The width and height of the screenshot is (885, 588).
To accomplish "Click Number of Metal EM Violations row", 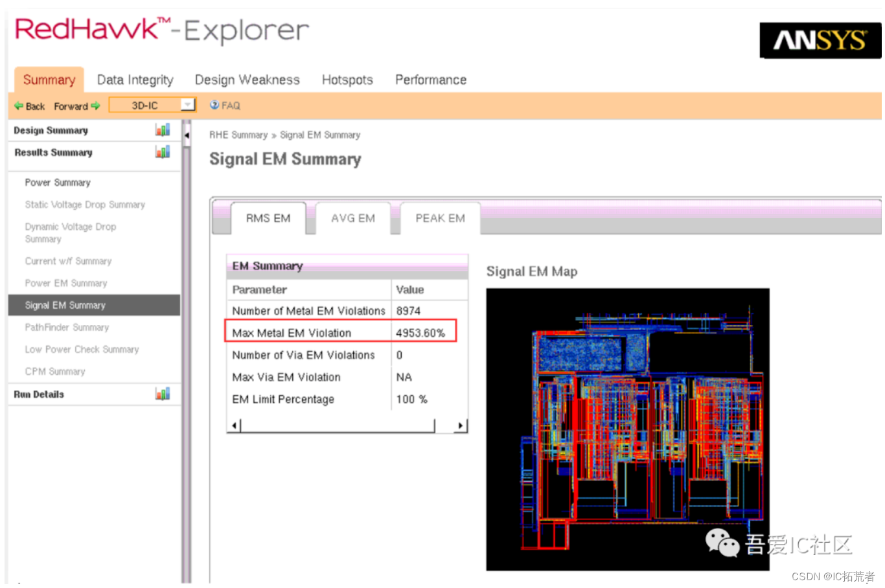I will pos(347,311).
